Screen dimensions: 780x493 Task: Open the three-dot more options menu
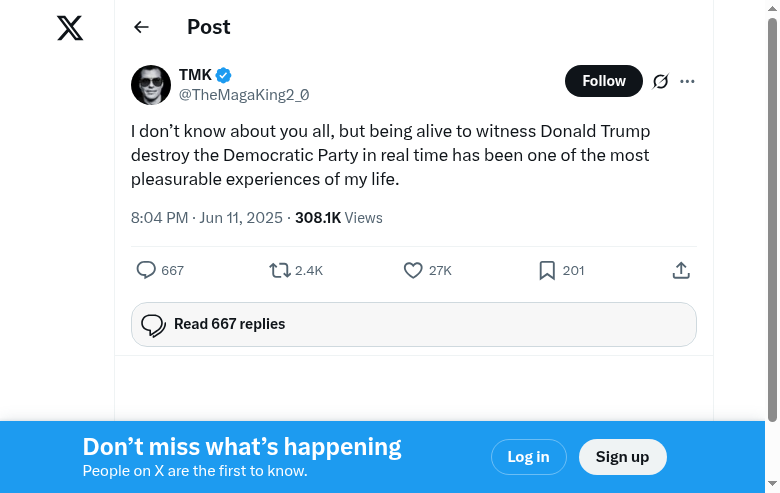click(x=687, y=82)
